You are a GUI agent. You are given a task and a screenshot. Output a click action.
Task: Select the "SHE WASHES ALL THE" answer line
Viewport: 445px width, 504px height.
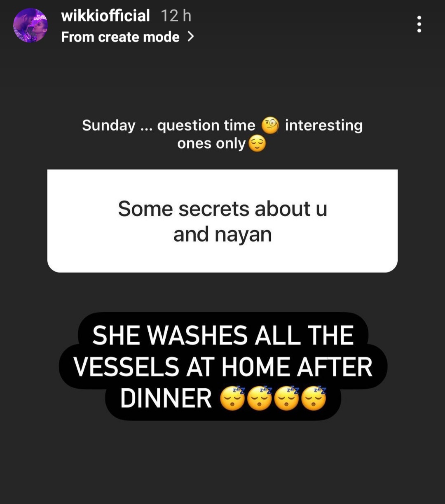point(223,336)
